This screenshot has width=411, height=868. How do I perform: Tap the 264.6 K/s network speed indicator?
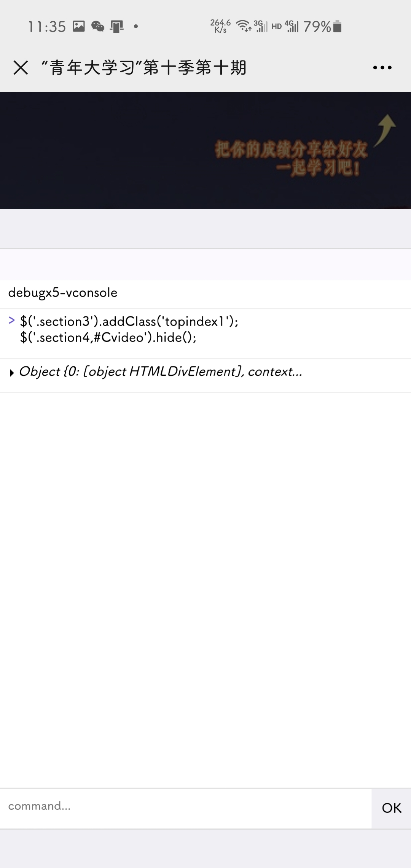pos(220,26)
